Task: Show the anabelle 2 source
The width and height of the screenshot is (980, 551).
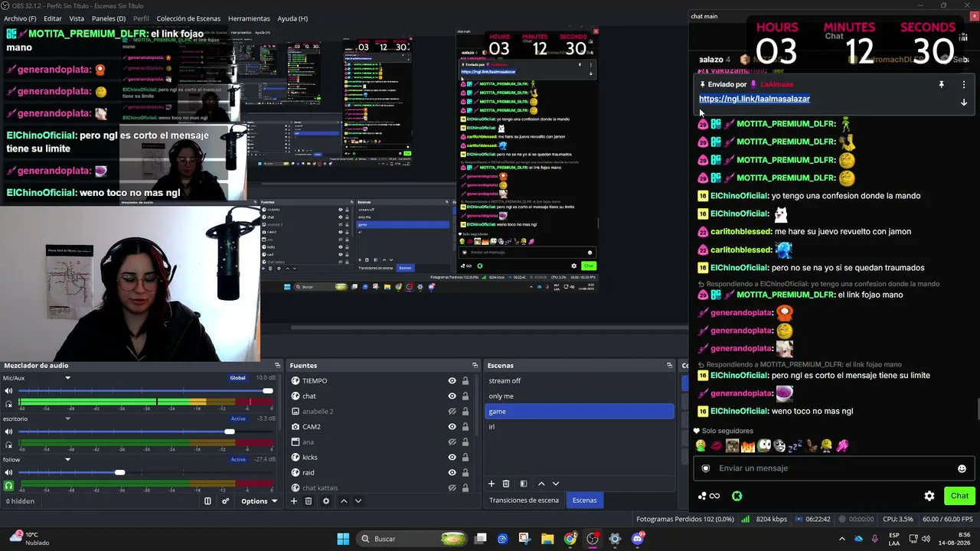Action: pyautogui.click(x=452, y=412)
